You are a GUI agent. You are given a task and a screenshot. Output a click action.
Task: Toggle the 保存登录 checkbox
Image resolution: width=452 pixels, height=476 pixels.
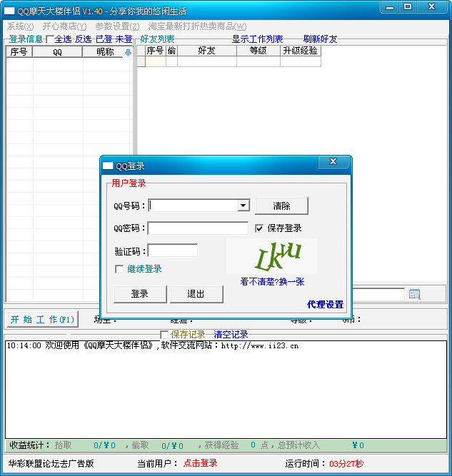[x=259, y=228]
